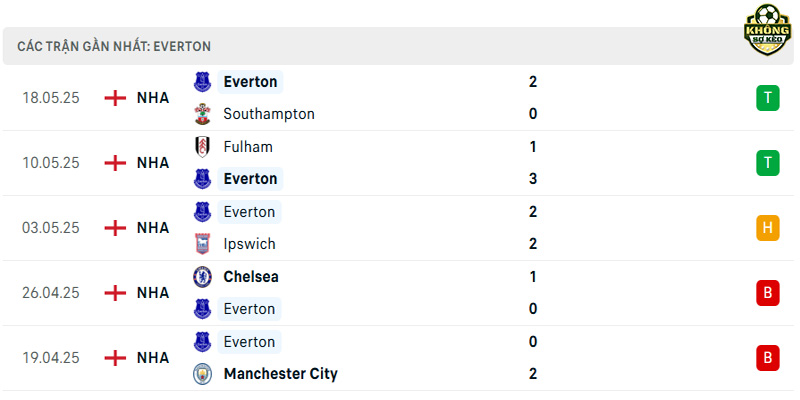Click England flag on 18.05.25 row
800x400 pixels.
click(115, 98)
